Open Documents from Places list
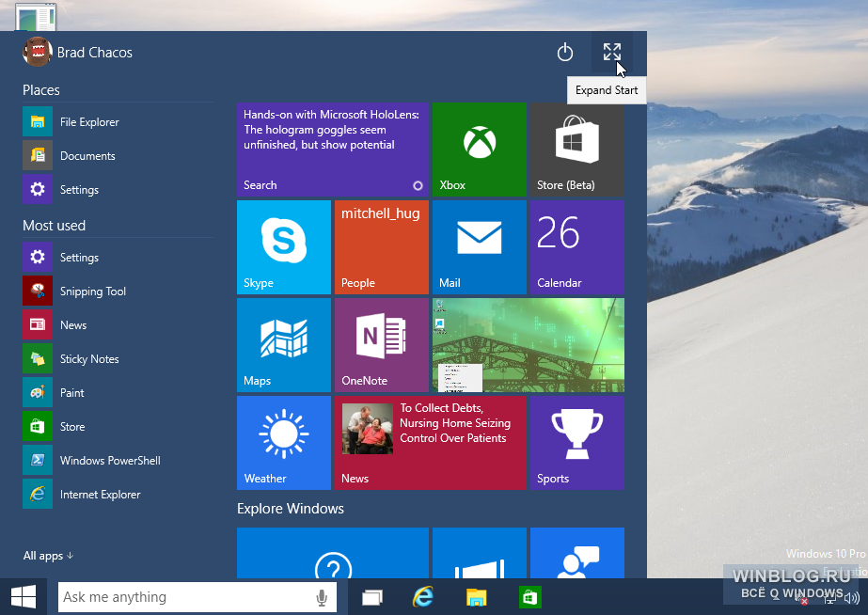Viewport: 868px width, 615px height. (x=118, y=155)
